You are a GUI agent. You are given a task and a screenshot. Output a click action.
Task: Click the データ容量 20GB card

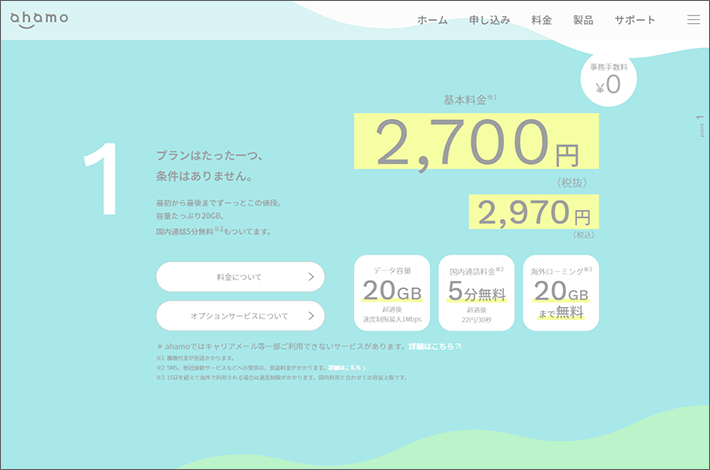tap(392, 293)
